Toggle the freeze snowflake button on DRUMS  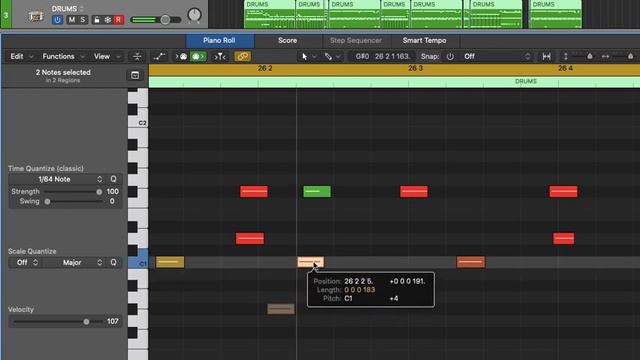(108, 20)
